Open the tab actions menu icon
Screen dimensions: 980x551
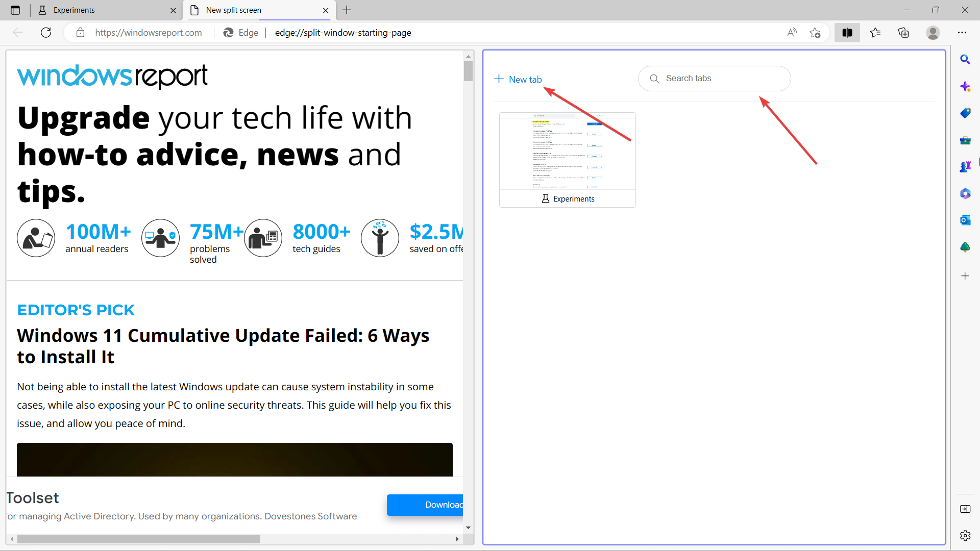[x=15, y=10]
